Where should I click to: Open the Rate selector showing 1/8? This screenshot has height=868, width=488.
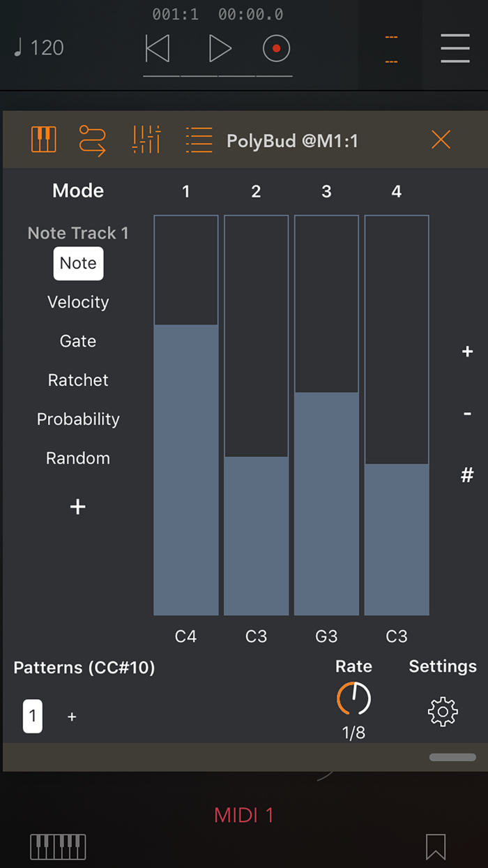click(353, 733)
